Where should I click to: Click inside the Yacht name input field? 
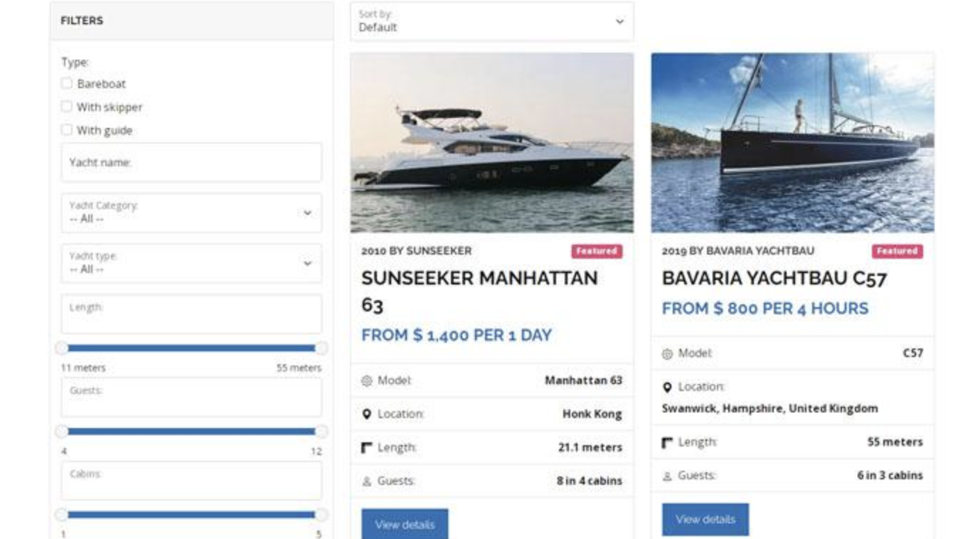(x=191, y=161)
